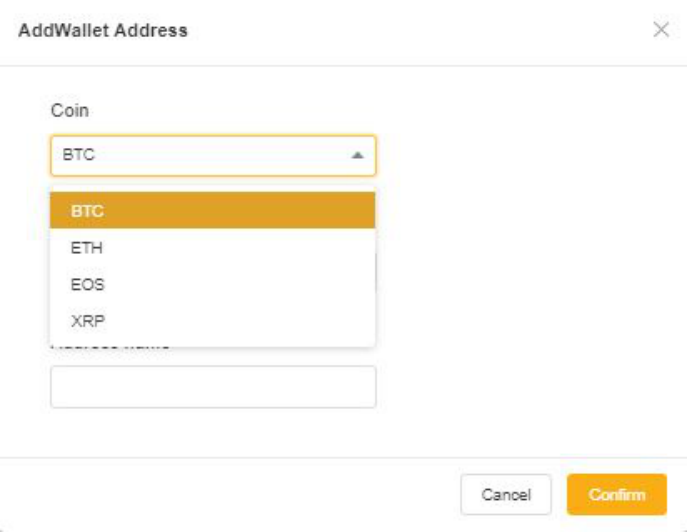Click the AddWallet Address dialog title
The height and width of the screenshot is (532, 687).
[103, 30]
